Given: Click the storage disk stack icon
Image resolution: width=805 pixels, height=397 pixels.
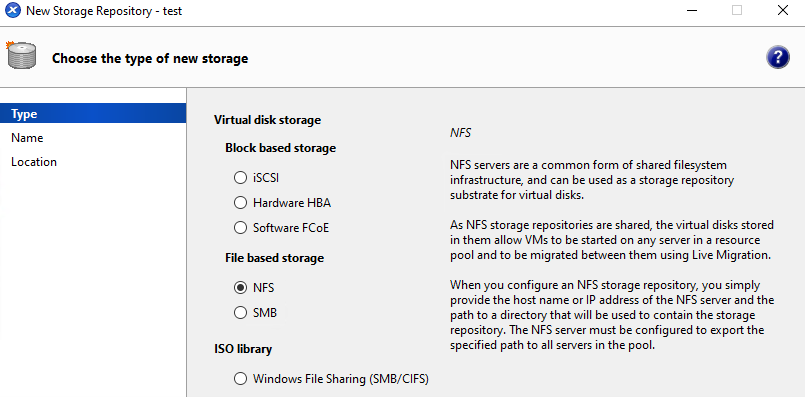Looking at the screenshot, I should pos(21,55).
